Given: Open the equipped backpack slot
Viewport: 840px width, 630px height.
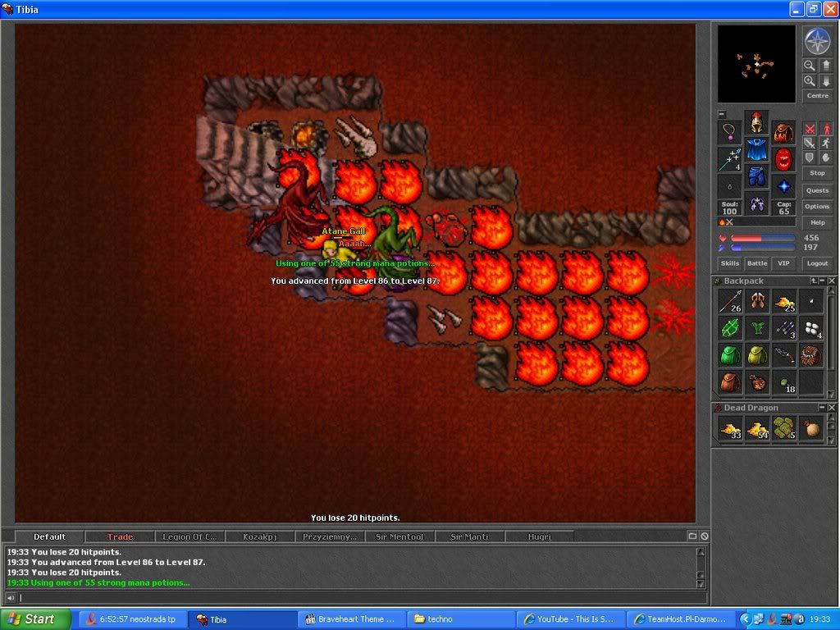Looking at the screenshot, I should [x=783, y=132].
